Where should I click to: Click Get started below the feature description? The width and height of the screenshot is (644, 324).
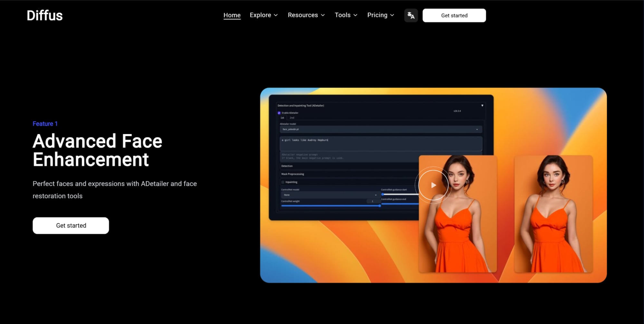click(x=71, y=226)
